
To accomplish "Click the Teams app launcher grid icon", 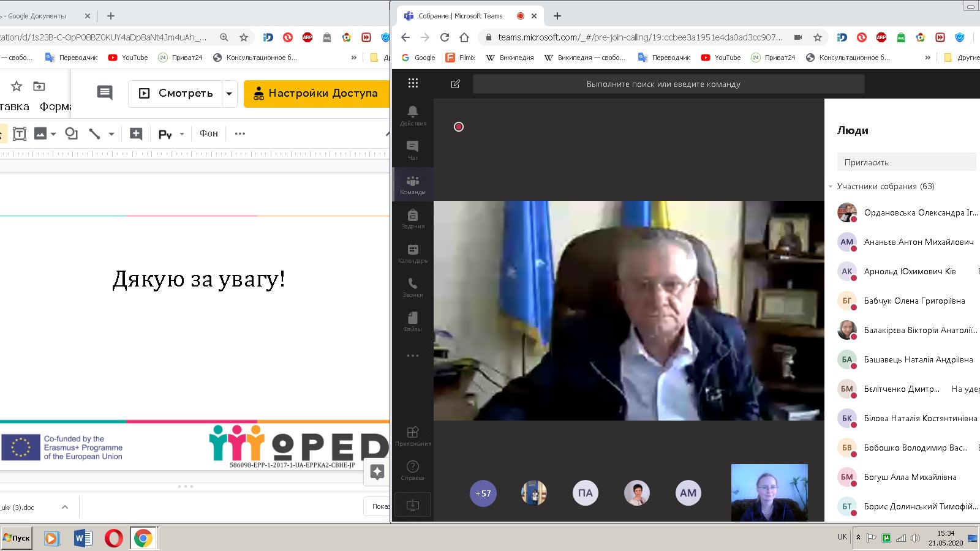I will point(413,83).
